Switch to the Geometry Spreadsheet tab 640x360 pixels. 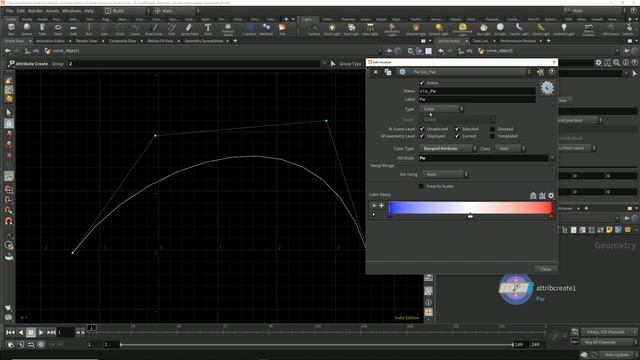tap(204, 41)
